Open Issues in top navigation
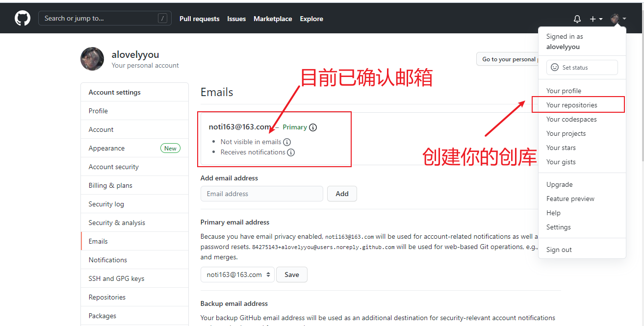 (x=236, y=19)
